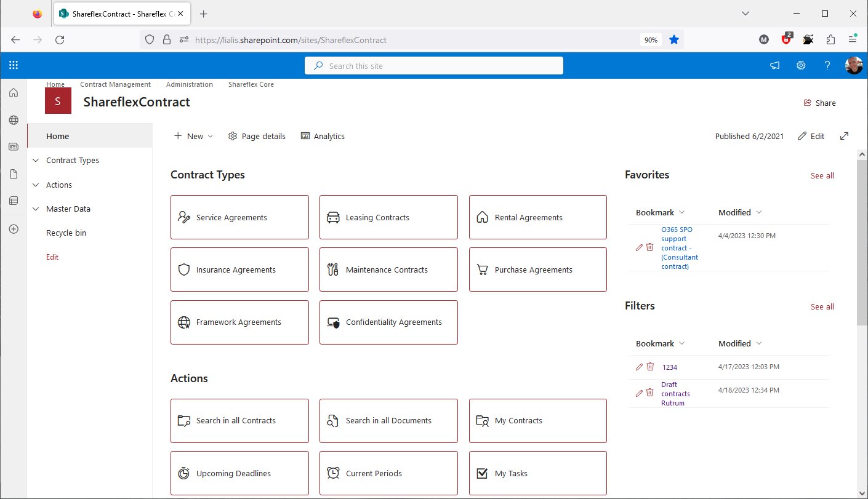The image size is (868, 499).
Task: Delete the O365 SPO support contract bookmark
Action: 650,247
